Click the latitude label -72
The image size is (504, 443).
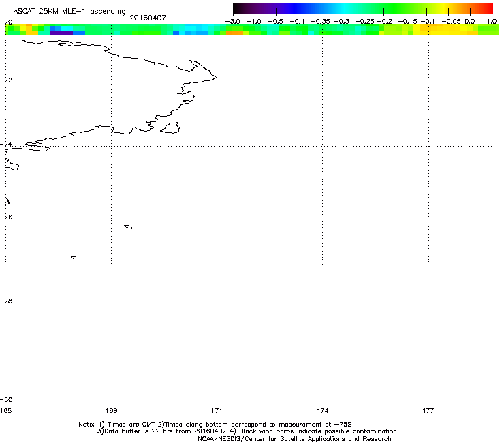coord(6,80)
